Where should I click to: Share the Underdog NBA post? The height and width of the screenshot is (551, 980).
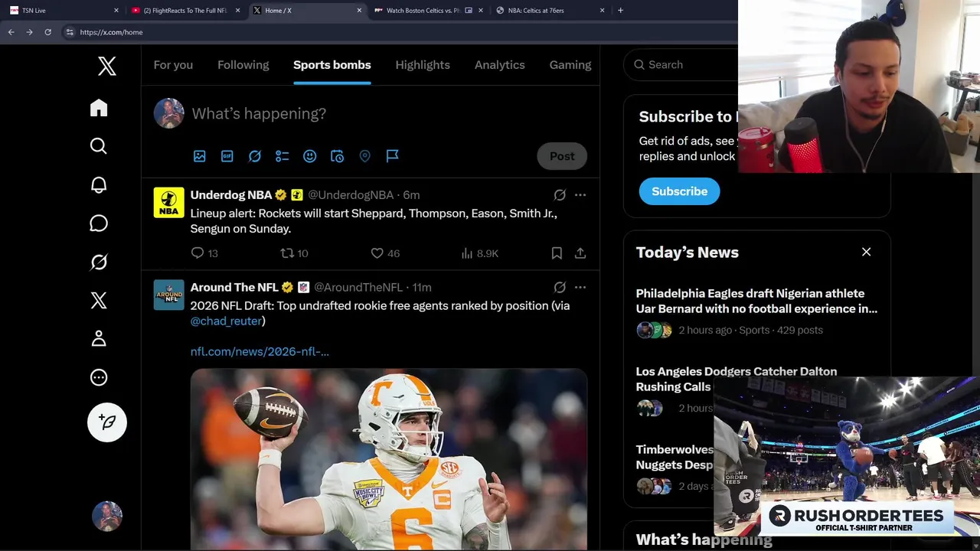[580, 253]
